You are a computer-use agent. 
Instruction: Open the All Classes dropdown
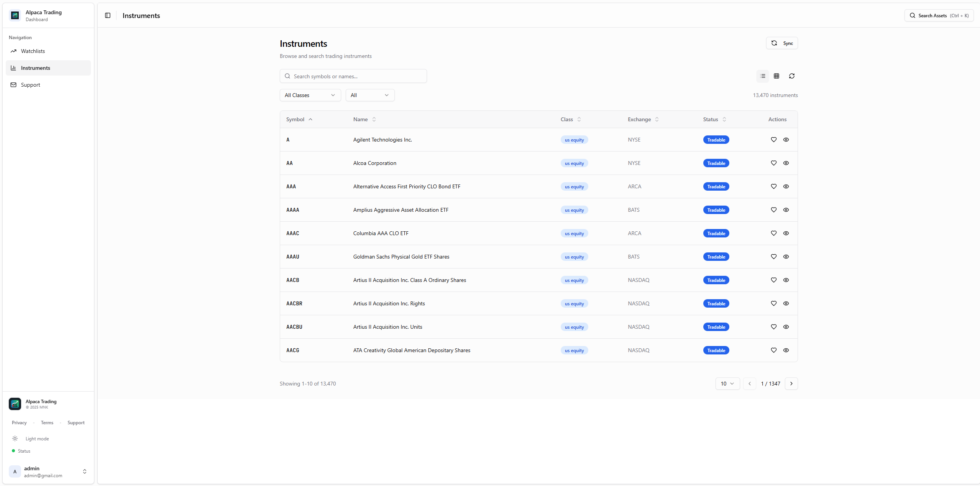pos(310,95)
